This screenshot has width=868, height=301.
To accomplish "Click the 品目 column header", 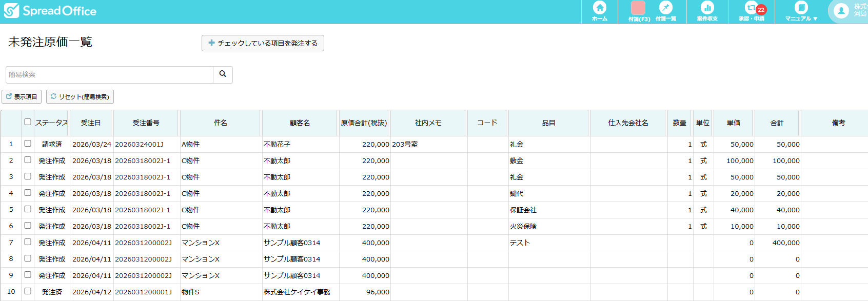I will click(x=549, y=123).
